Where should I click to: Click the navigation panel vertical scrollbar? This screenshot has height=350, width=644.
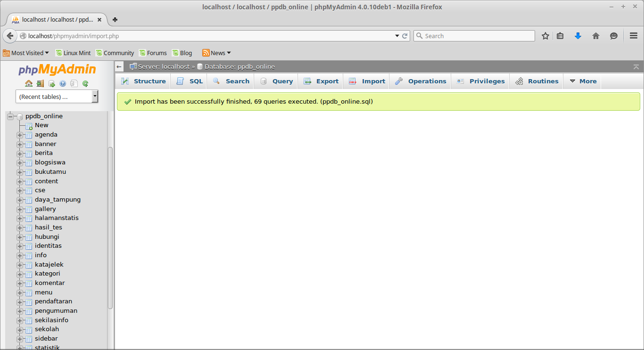tap(110, 228)
